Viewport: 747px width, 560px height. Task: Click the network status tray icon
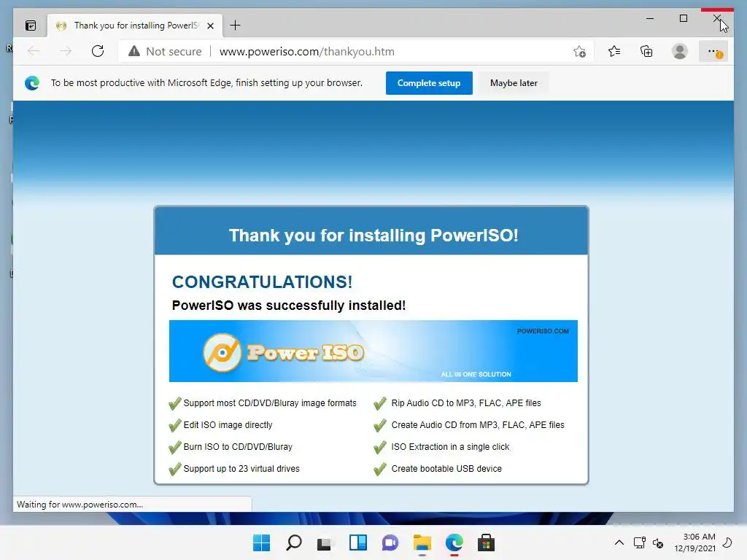click(639, 542)
